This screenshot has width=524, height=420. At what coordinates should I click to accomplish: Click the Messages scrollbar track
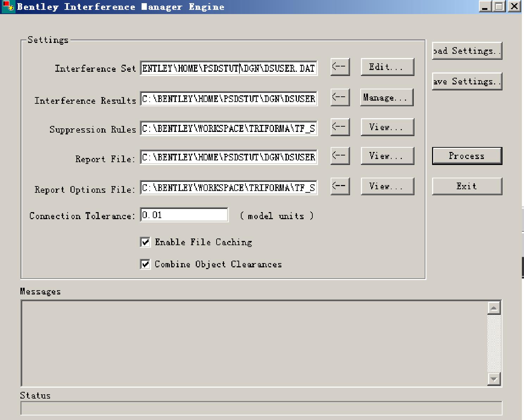click(x=494, y=343)
